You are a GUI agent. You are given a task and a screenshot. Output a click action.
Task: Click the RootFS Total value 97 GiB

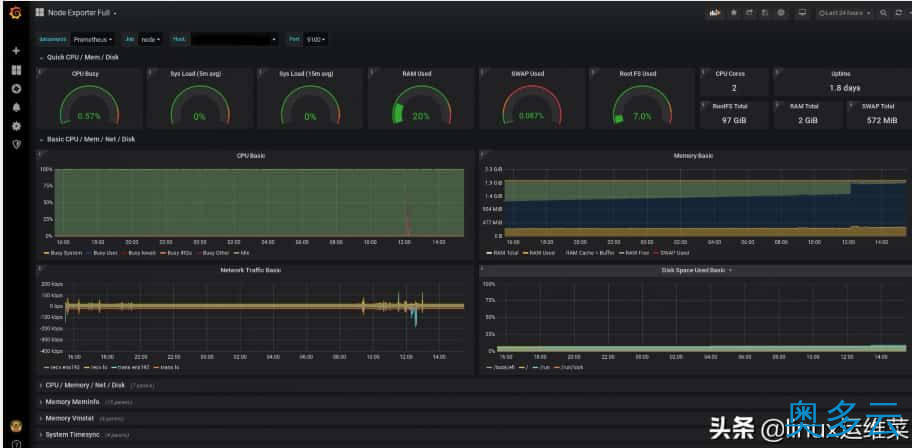734,120
